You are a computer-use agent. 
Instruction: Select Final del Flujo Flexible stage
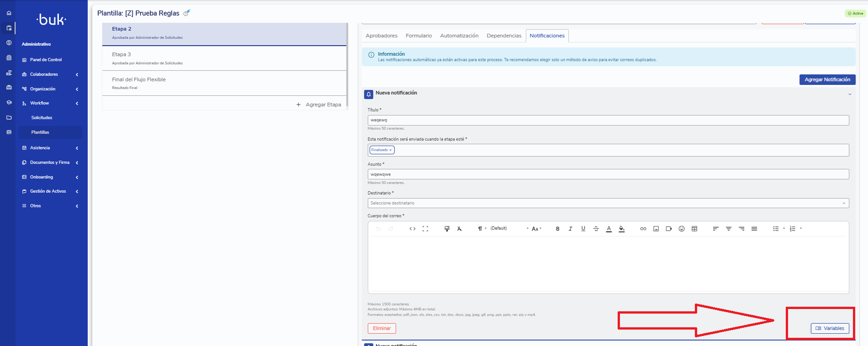[x=224, y=83]
